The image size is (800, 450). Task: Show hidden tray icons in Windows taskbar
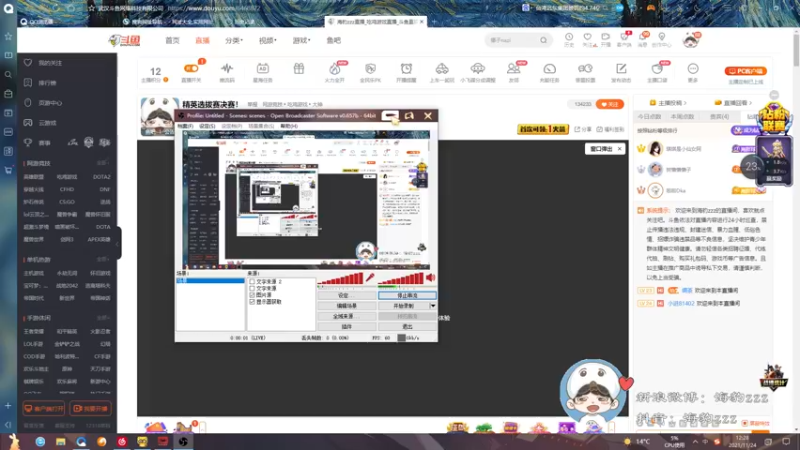coord(695,442)
